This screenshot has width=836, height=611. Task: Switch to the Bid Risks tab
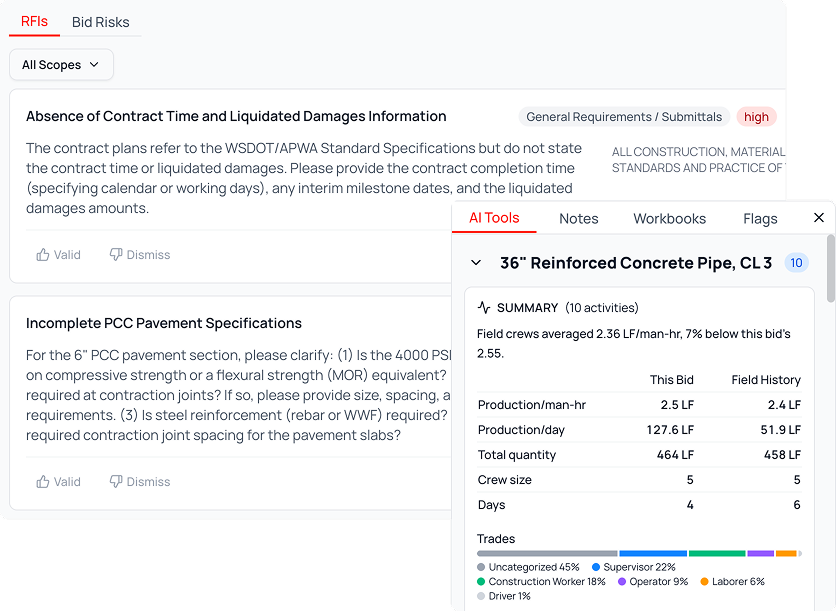pos(101,22)
